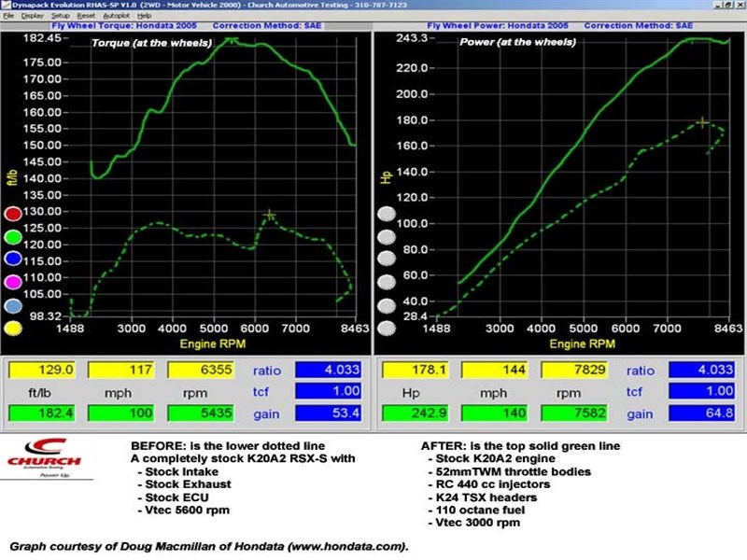Click 'Correction Method: SAE' above the torque graph

point(267,26)
